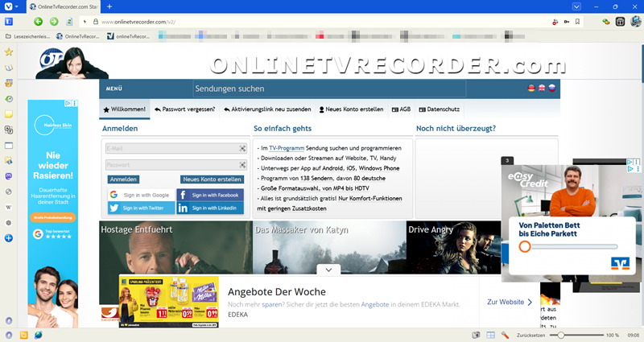
Task: Click Sign in with Google button
Action: [x=140, y=195]
